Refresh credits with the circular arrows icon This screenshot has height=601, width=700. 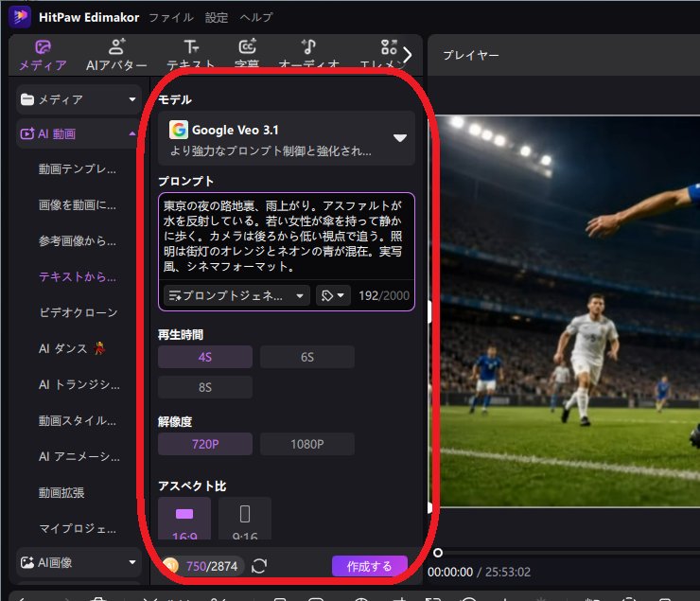tap(259, 566)
